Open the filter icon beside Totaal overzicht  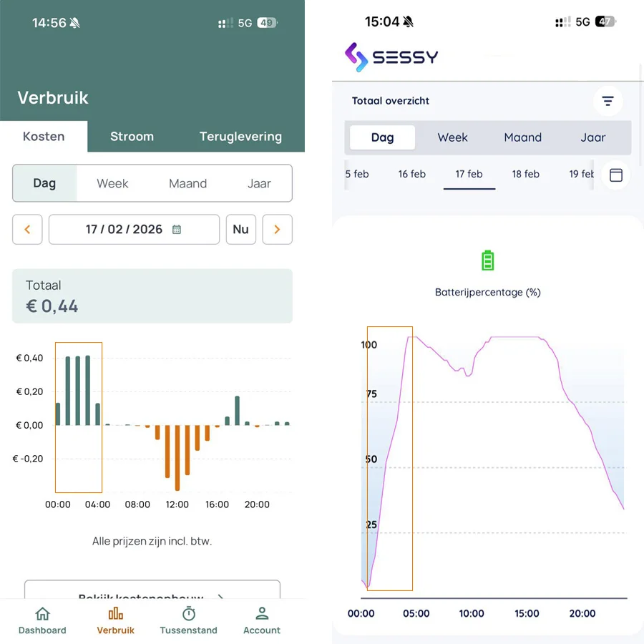(608, 101)
